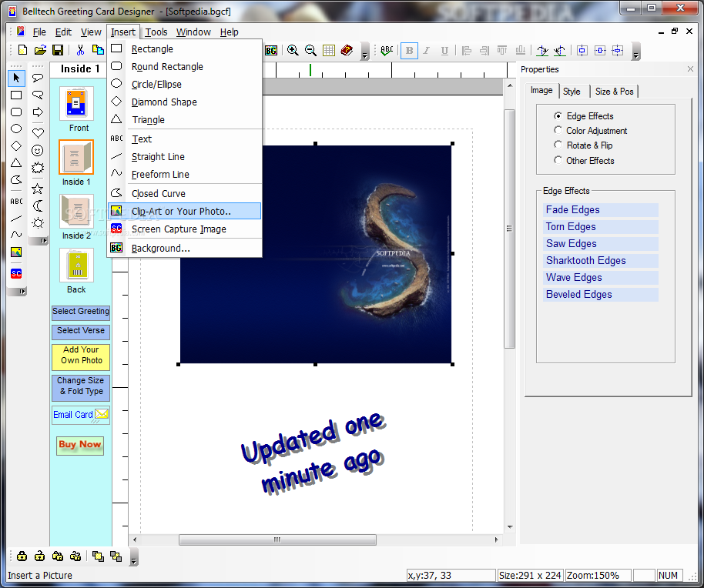Choose the heart shape tool
704x588 pixels.
coord(38,133)
